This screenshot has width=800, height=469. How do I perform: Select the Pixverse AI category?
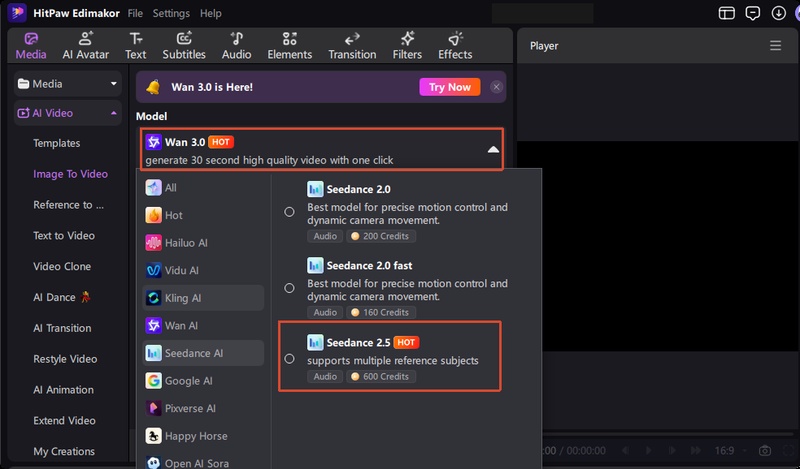point(203,408)
